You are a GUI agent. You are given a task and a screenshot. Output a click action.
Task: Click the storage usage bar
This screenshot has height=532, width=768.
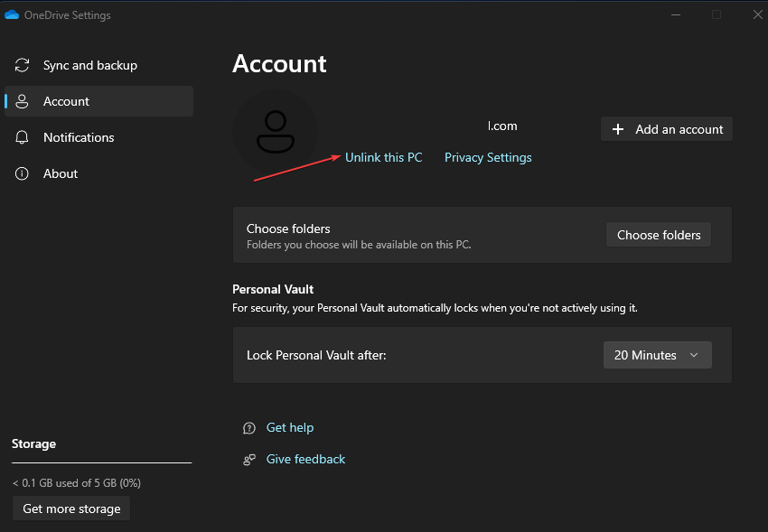point(102,462)
